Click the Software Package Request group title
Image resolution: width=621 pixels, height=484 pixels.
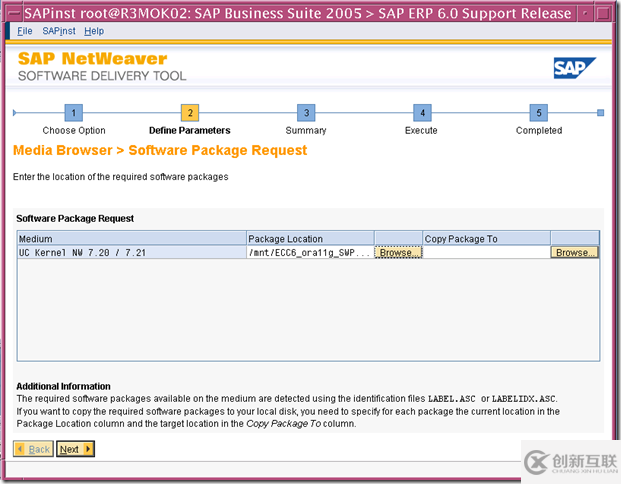coord(75,219)
